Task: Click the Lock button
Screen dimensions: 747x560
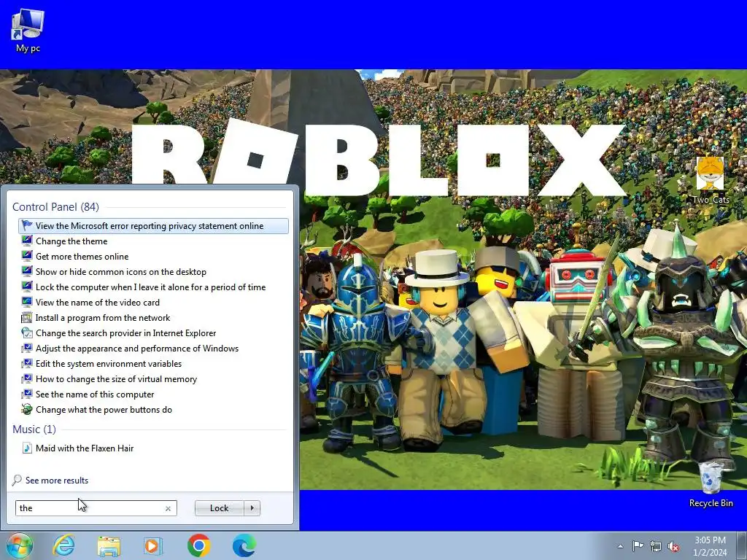Action: click(x=219, y=508)
